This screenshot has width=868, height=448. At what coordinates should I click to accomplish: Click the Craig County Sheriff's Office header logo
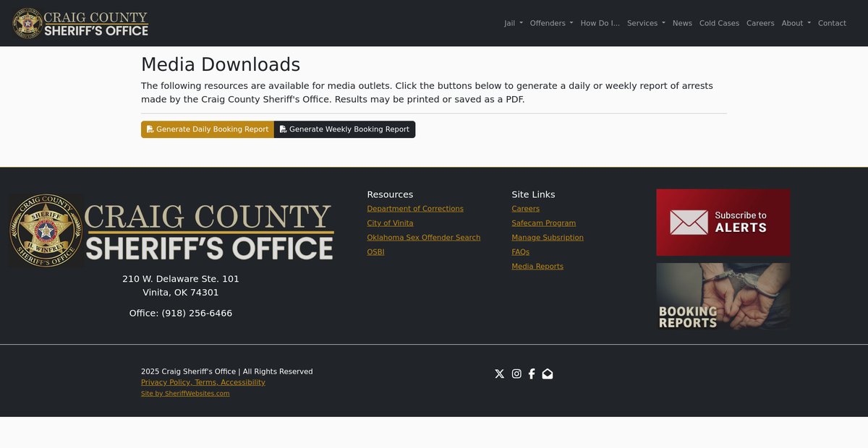coord(81,23)
